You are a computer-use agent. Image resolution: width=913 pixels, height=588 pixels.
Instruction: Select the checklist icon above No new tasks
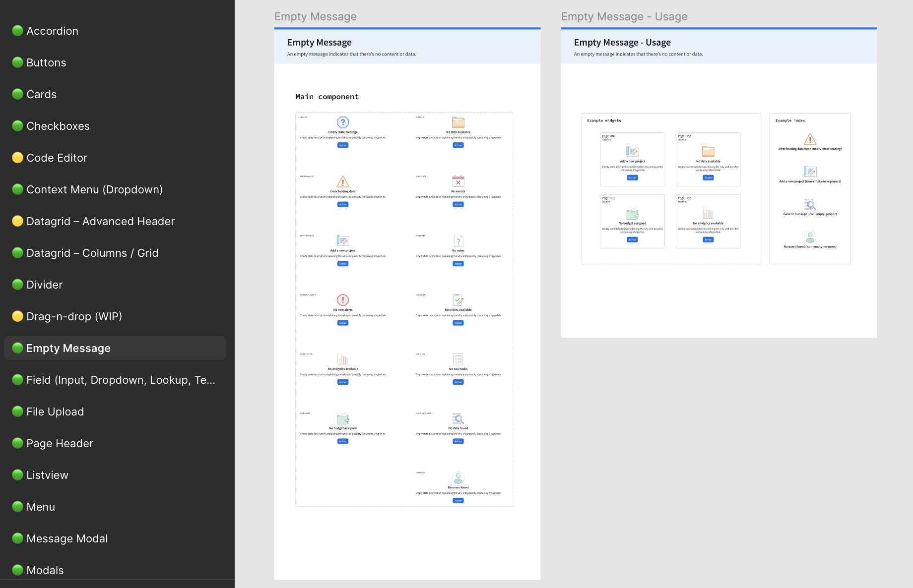[458, 359]
